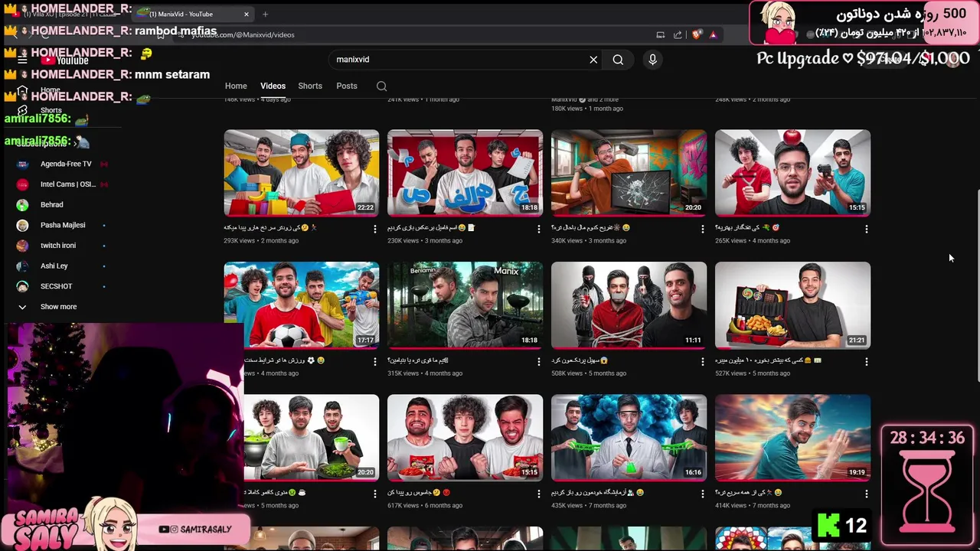980x551 pixels.
Task: Play the 11:11 tied-up man thumbnail
Action: point(629,305)
